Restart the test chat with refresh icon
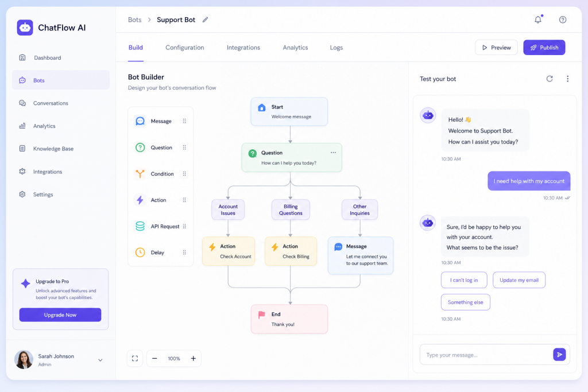This screenshot has height=392, width=588. tap(550, 79)
